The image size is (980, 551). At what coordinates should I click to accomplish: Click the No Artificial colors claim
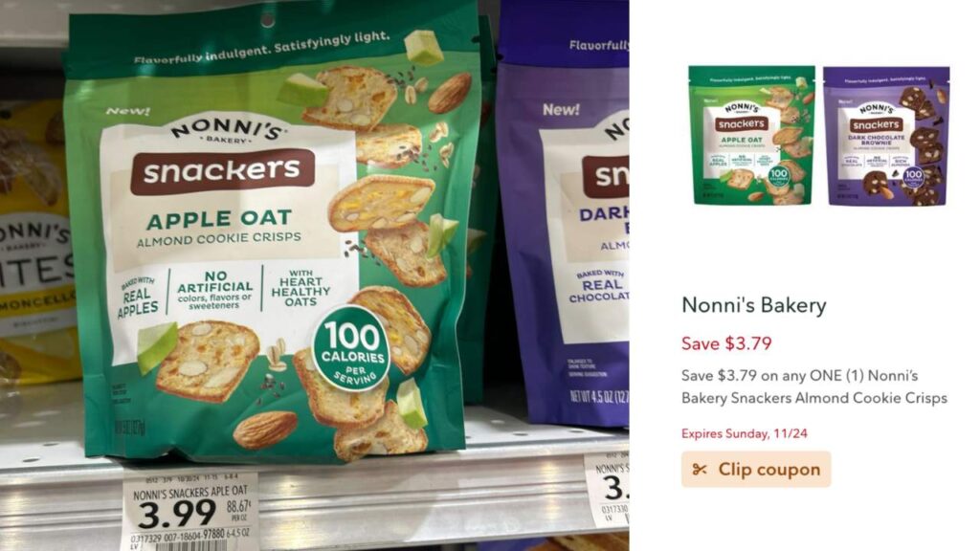215,290
